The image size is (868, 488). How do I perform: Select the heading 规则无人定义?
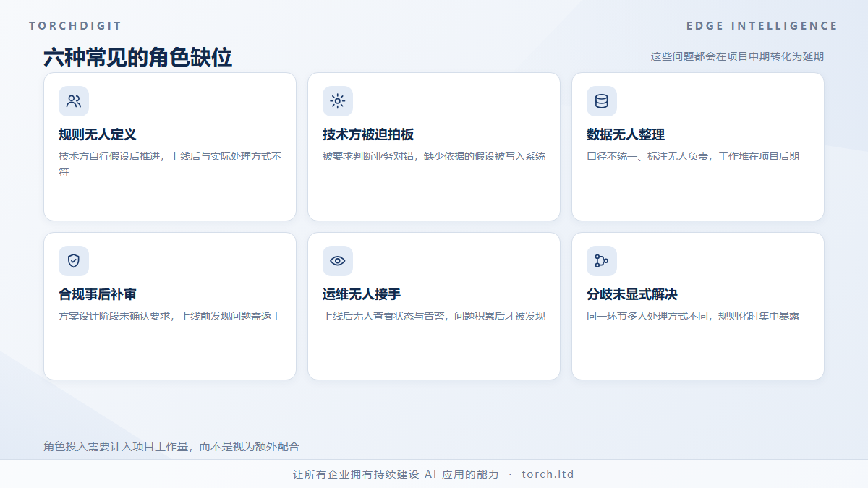[x=98, y=135]
